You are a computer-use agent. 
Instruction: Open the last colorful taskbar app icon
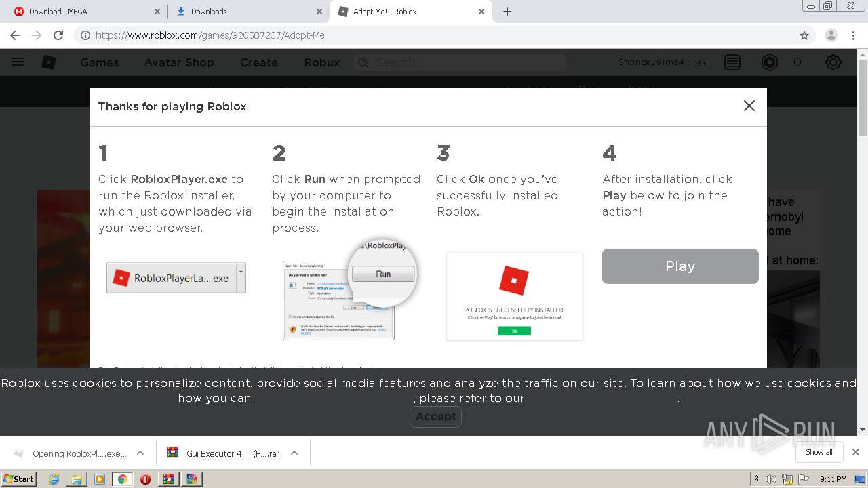click(191, 479)
